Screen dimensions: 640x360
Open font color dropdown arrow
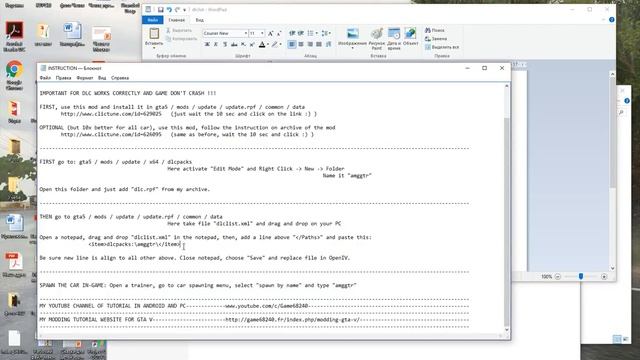(268, 44)
